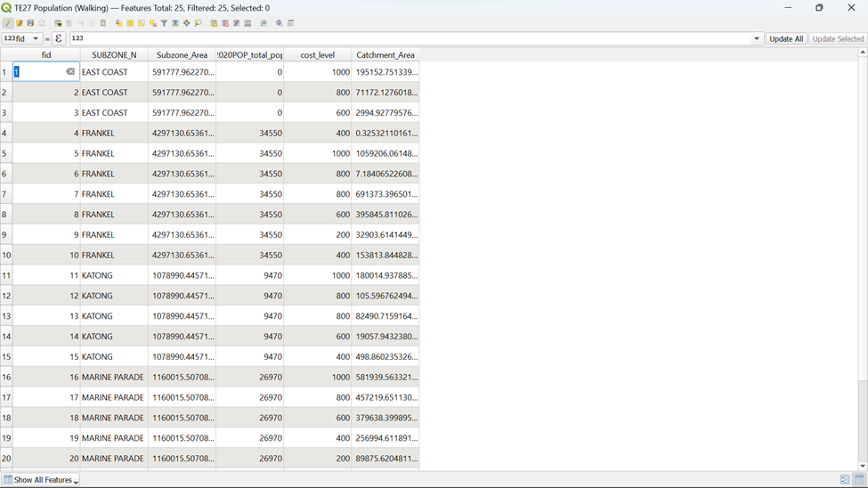Zoom map to selected rows
868x488 pixels.
click(198, 23)
